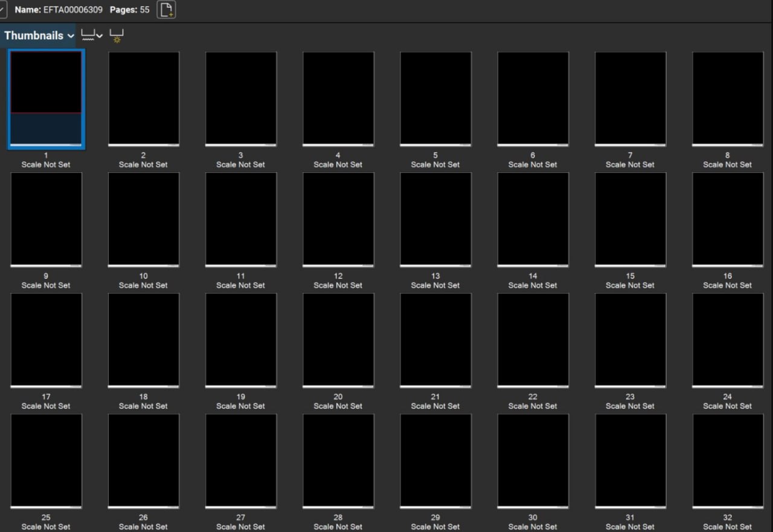This screenshot has height=532, width=773.
Task: Choose the page 10 thumbnail
Action: [144, 219]
